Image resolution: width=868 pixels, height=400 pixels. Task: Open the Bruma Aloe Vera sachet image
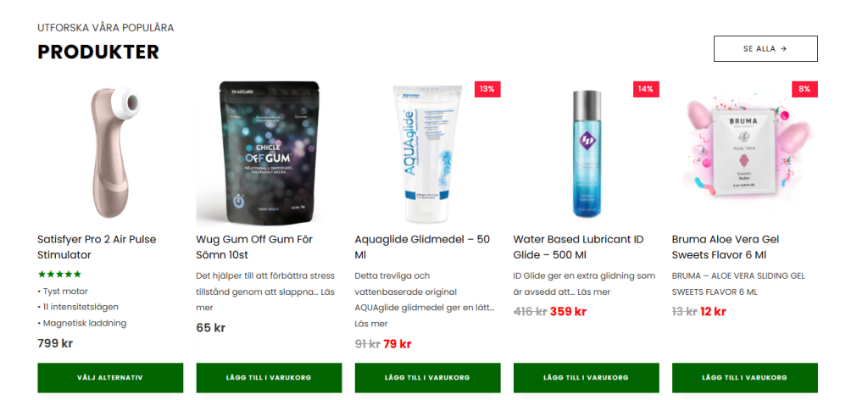point(744,153)
